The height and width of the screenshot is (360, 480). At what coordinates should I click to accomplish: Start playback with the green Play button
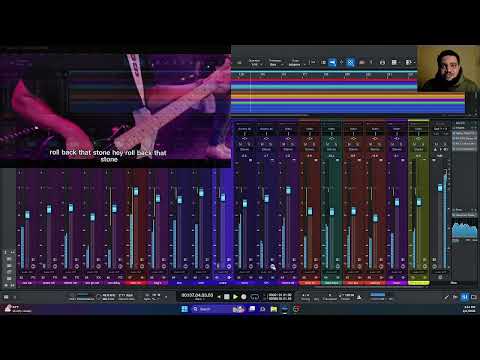click(235, 296)
